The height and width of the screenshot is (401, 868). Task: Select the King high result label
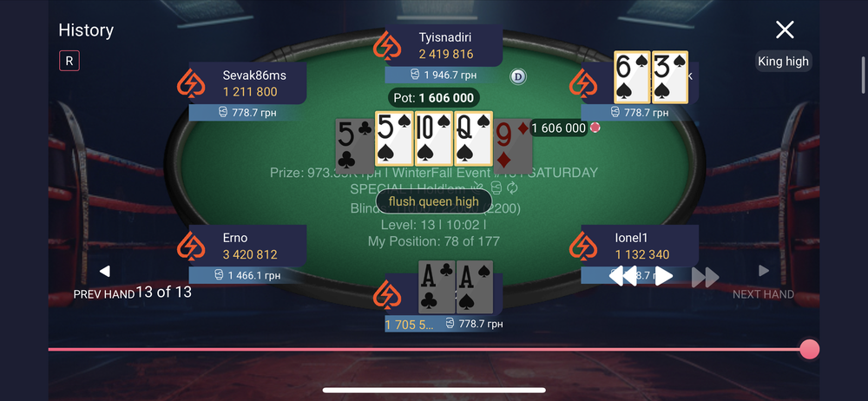pos(783,61)
